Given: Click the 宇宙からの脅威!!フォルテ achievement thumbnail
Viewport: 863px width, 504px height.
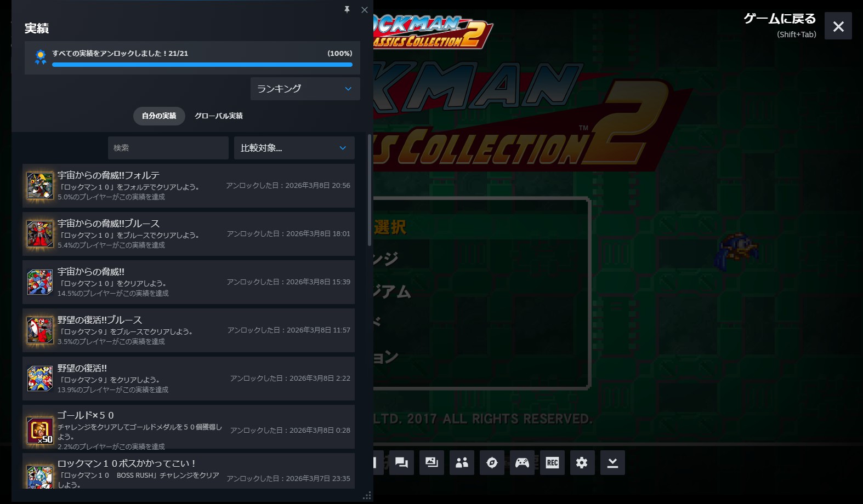Looking at the screenshot, I should click(40, 186).
